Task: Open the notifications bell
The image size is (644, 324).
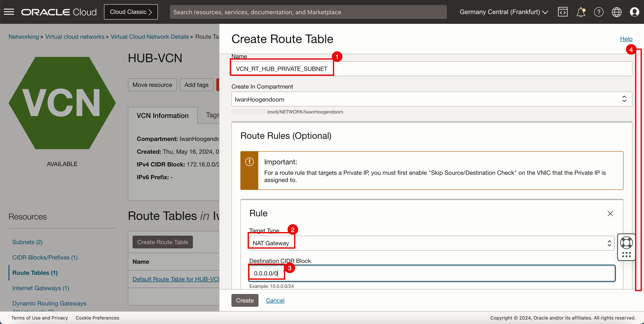Action: click(x=580, y=12)
